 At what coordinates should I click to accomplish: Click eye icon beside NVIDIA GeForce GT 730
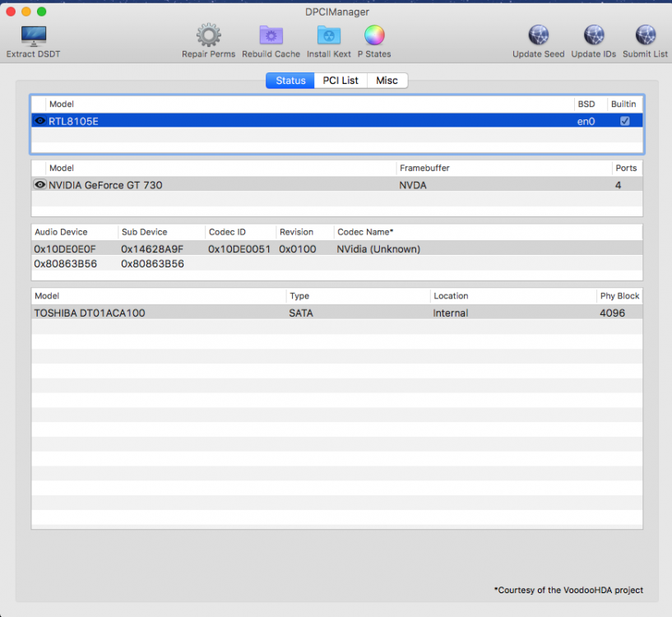point(39,185)
